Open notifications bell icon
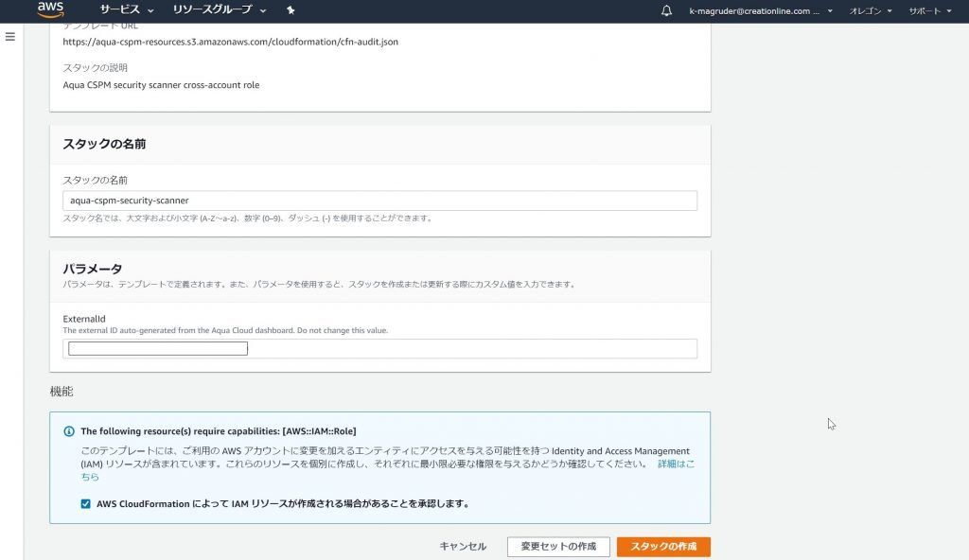Image resolution: width=969 pixels, height=560 pixels. 666,10
